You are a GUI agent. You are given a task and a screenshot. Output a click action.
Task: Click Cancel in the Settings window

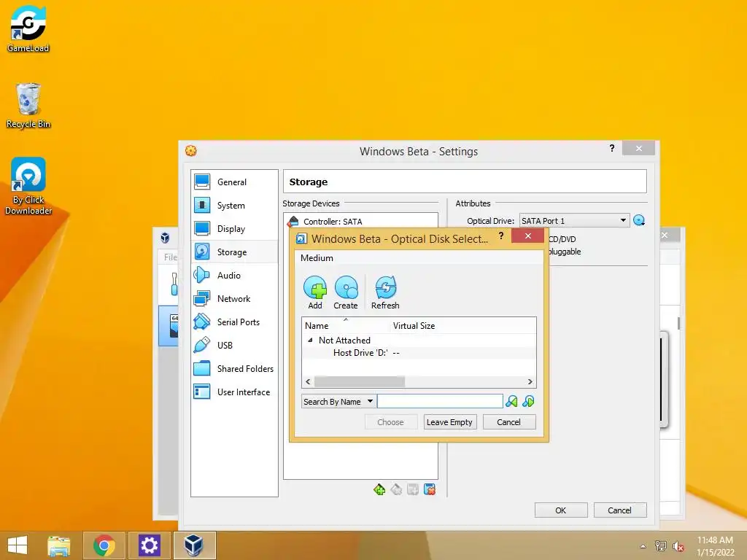click(619, 510)
